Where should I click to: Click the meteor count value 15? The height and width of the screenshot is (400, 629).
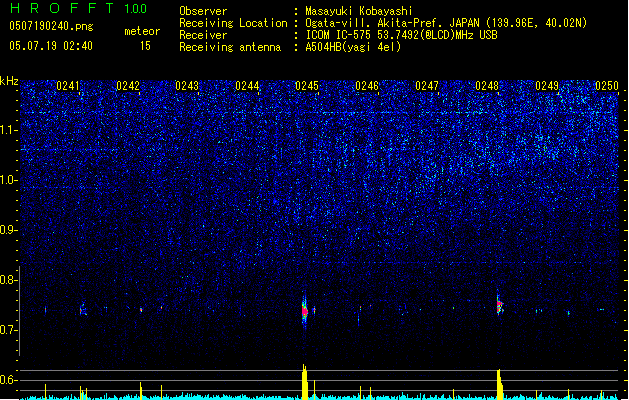click(x=145, y=46)
